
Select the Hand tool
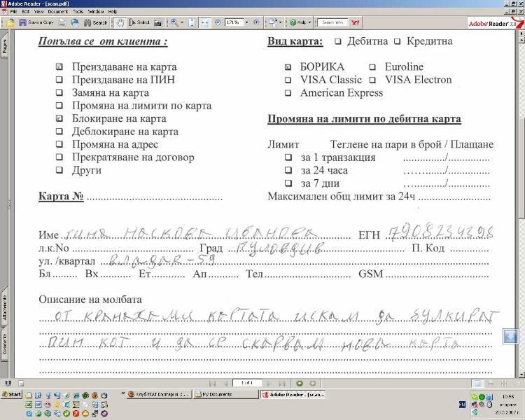(x=120, y=22)
